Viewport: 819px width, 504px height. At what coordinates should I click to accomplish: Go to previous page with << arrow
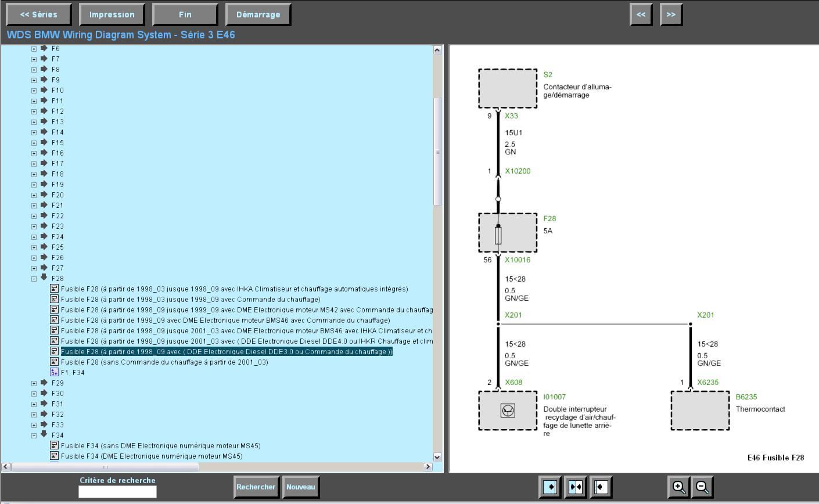tap(641, 15)
